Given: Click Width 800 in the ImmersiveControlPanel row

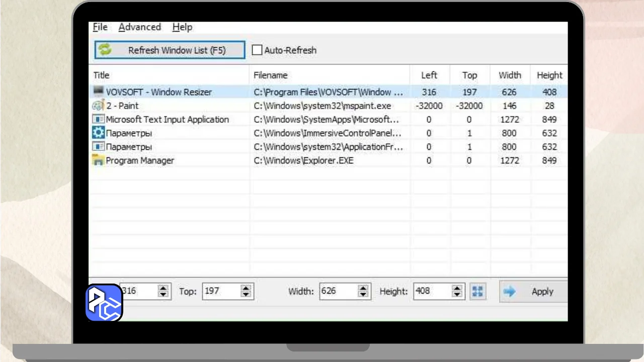Looking at the screenshot, I should pos(509,133).
